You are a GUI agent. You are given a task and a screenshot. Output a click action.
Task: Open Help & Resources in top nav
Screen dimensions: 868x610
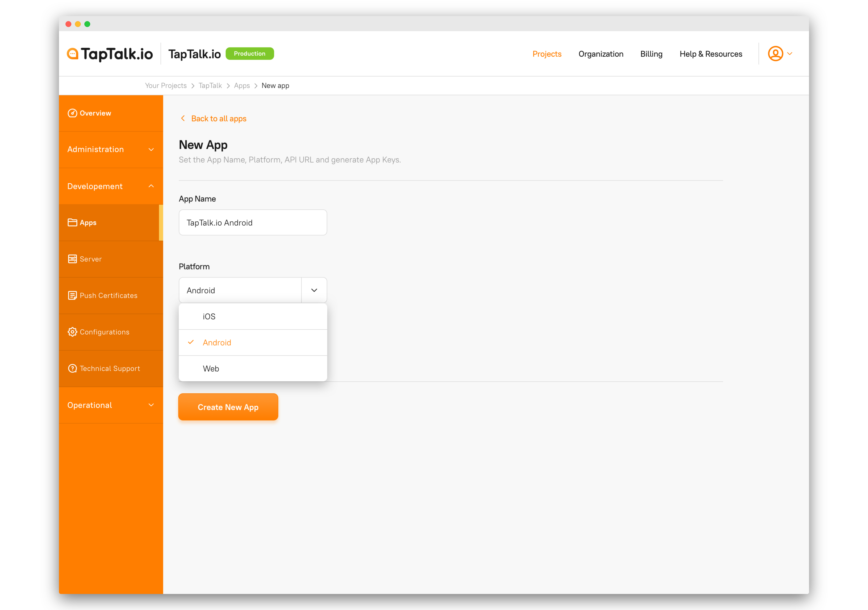pos(711,54)
